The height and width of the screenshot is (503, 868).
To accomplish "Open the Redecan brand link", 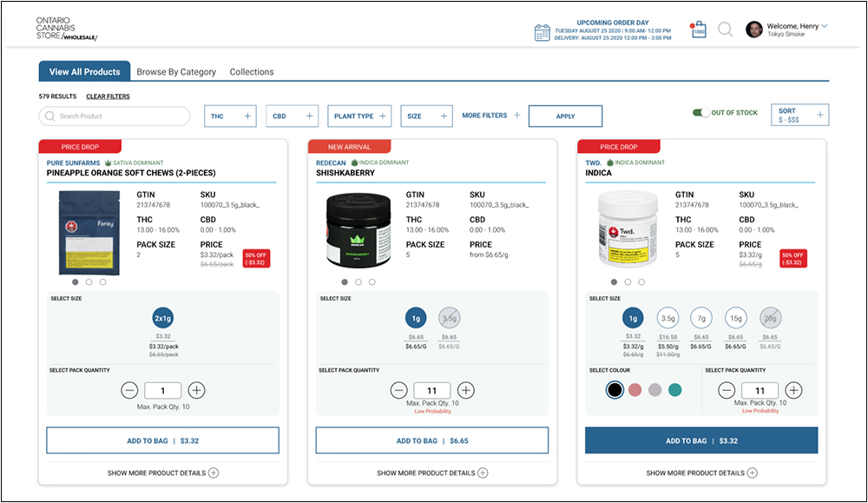I will point(331,163).
